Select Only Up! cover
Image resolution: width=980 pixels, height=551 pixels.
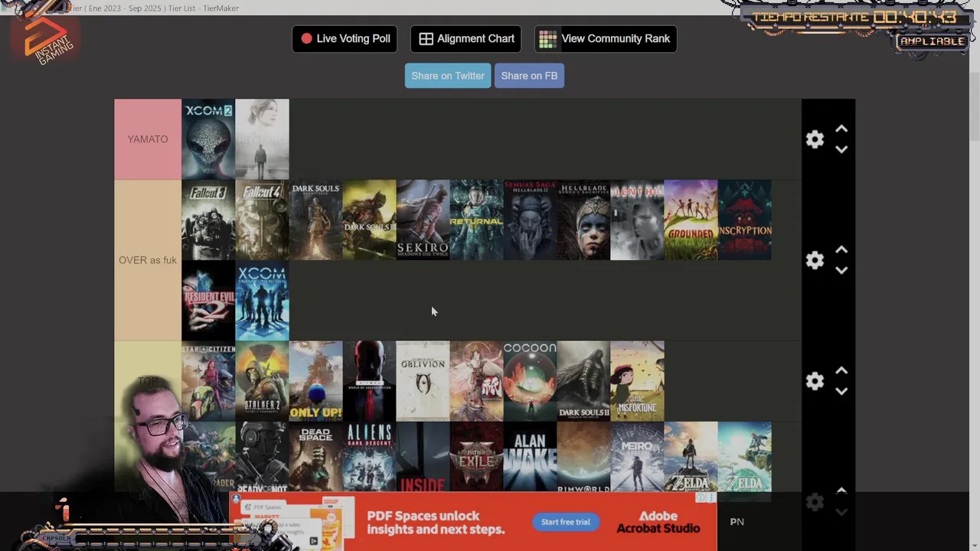click(315, 381)
